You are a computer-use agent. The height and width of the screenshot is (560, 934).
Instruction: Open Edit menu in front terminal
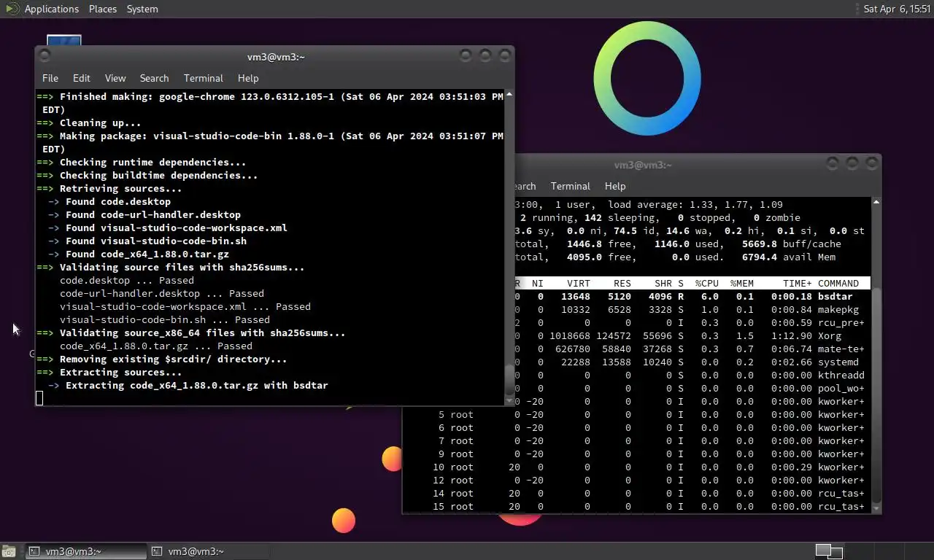[81, 78]
